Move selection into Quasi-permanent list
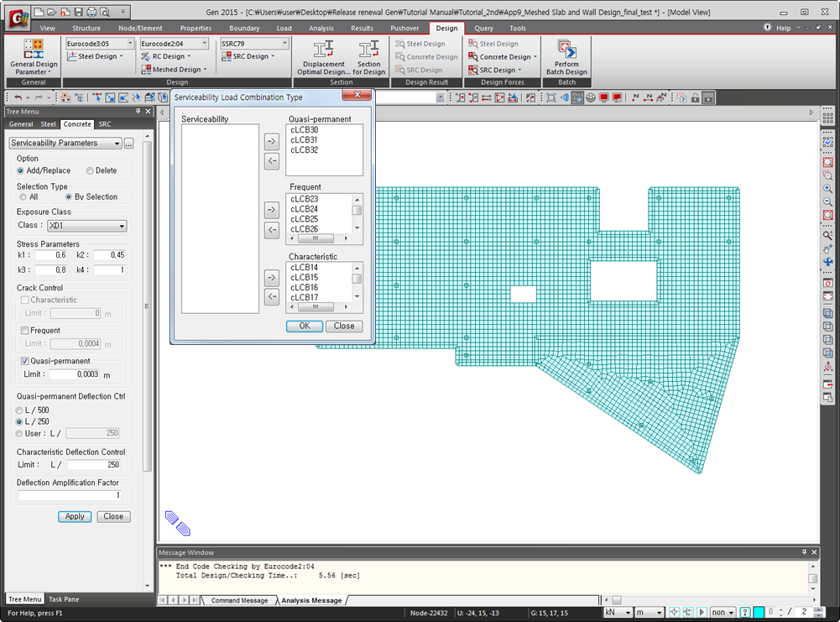Viewport: 840px width, 622px height. [272, 141]
